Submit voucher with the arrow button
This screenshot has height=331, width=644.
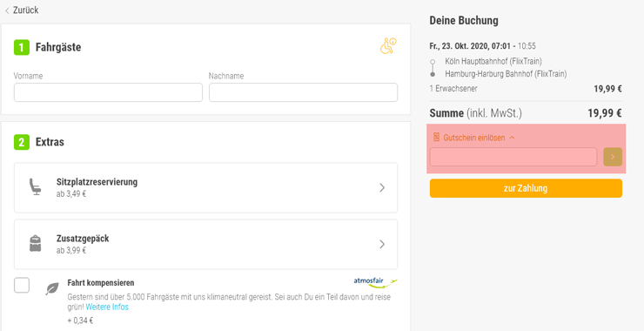[x=613, y=157]
